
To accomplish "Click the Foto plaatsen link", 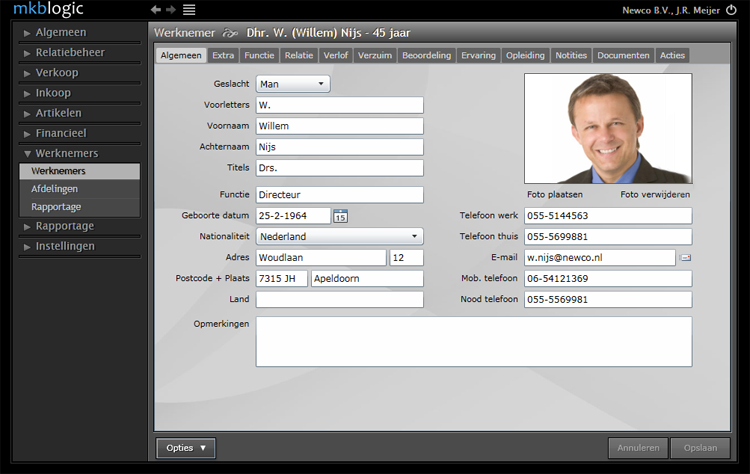I will [554, 194].
